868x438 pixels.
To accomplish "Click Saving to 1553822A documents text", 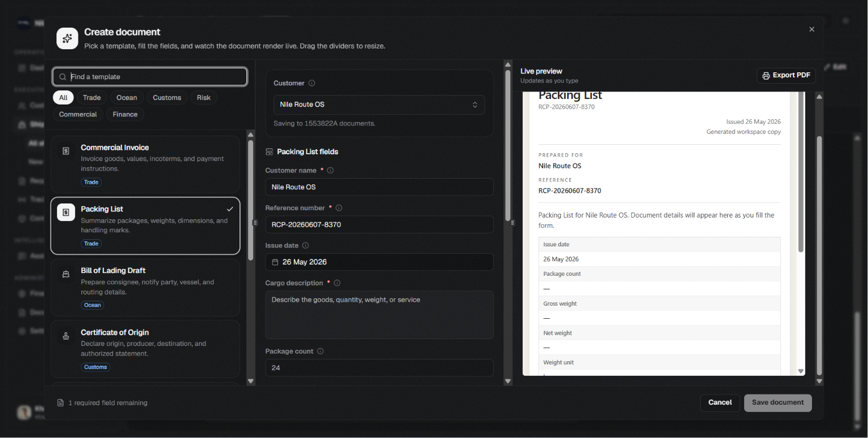I will tap(324, 123).
